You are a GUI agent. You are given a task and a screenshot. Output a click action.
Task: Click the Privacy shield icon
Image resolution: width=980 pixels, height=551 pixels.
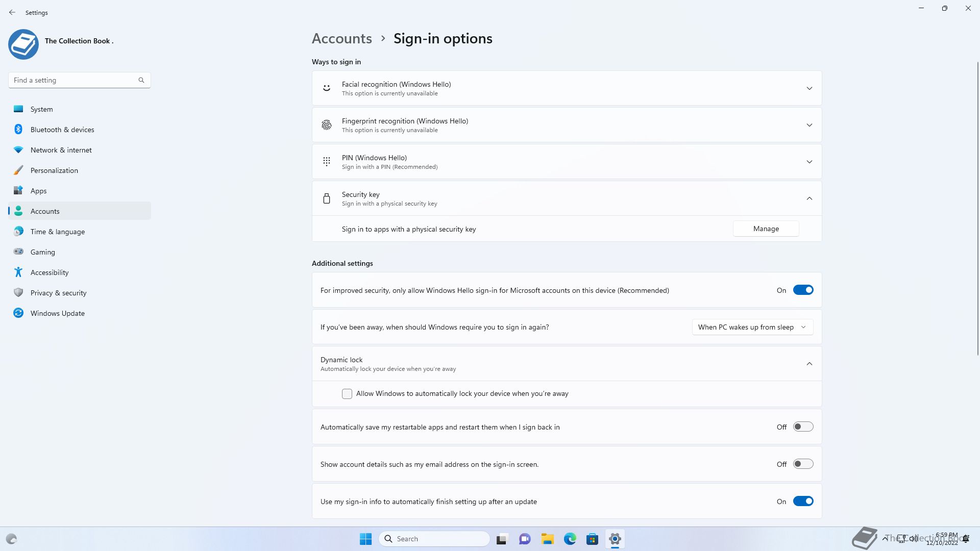[18, 292]
